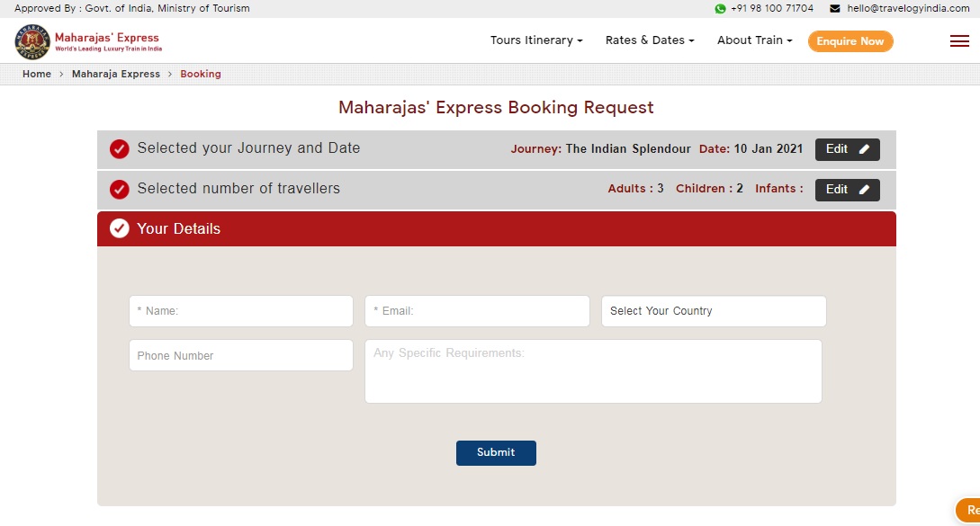The width and height of the screenshot is (980, 526).
Task: Open the hamburger menu icon
Action: click(959, 41)
